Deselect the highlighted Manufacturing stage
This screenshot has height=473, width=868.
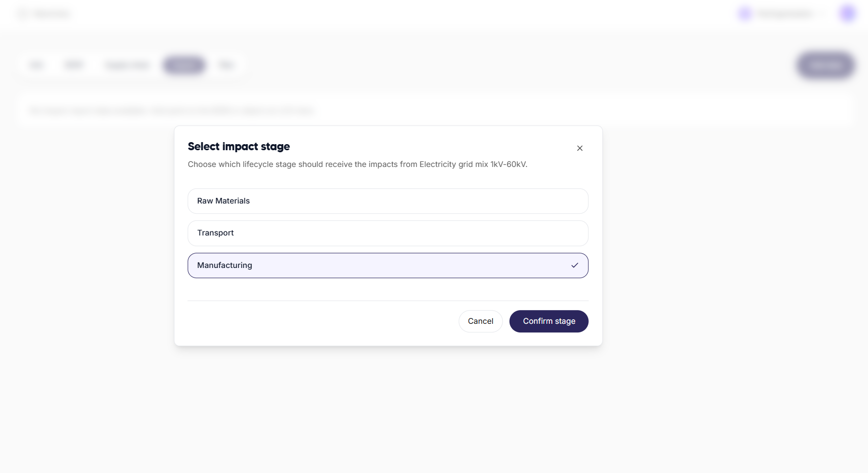tap(388, 265)
